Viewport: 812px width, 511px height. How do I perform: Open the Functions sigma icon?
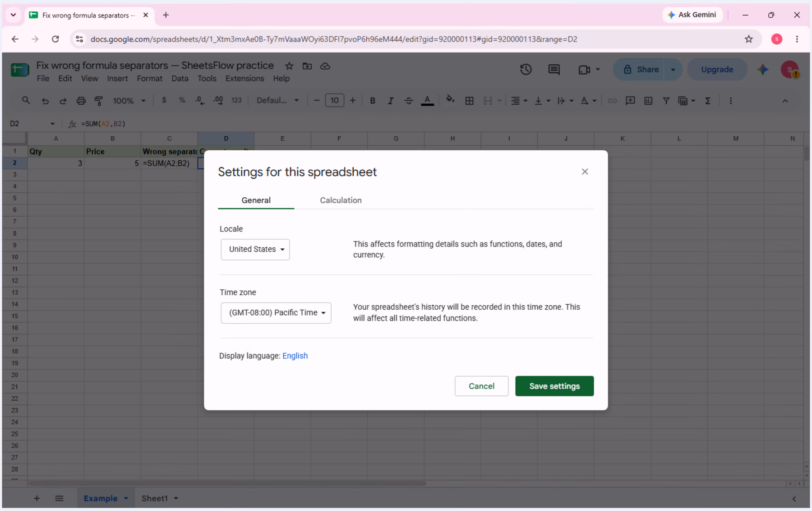pyautogui.click(x=708, y=101)
